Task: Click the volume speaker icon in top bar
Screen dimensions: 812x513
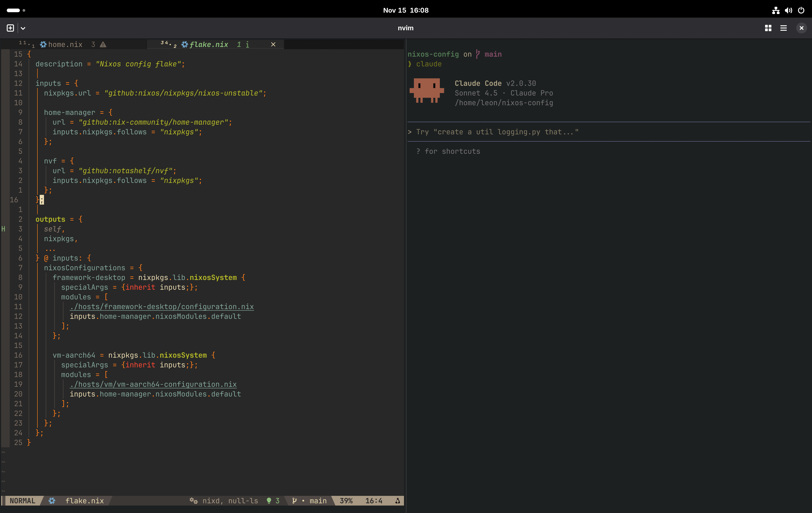Action: click(788, 10)
